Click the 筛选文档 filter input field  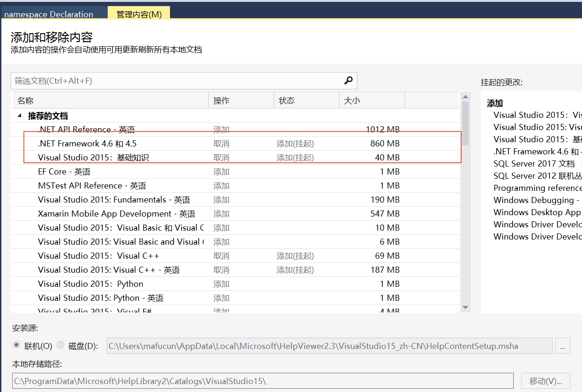click(140, 80)
